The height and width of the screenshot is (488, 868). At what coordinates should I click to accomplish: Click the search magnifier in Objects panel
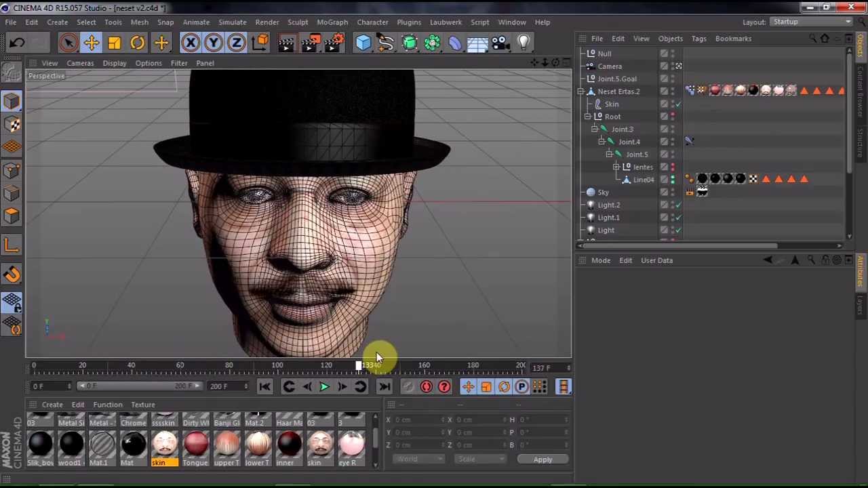[812, 39]
